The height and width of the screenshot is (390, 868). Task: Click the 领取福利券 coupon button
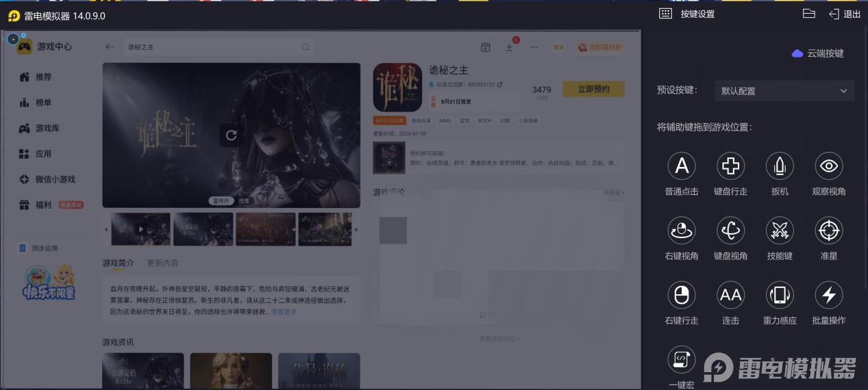pyautogui.click(x=599, y=47)
